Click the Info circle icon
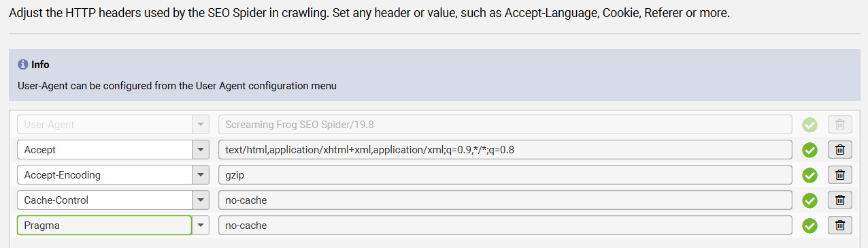This screenshot has width=868, height=248. pos(22,65)
